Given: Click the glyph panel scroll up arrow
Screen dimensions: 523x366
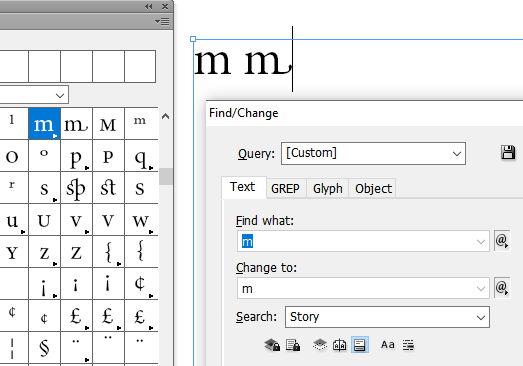Looking at the screenshot, I should 165,116.
